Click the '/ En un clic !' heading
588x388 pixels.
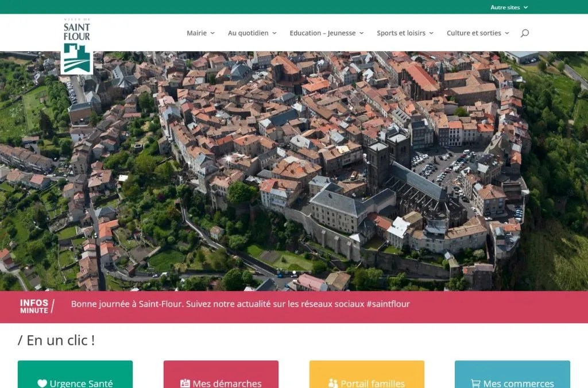tap(56, 340)
